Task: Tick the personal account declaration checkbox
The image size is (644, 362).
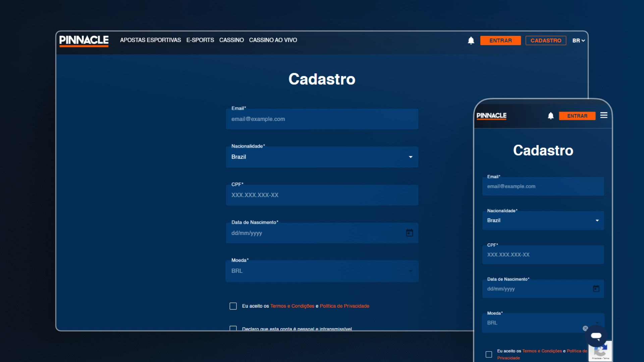Action: 233,328
